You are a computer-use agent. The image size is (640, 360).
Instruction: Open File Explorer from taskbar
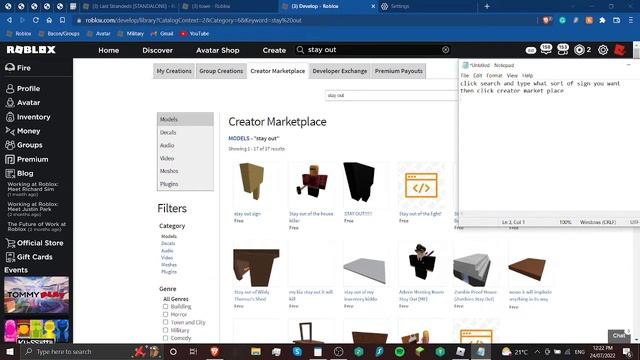[256, 351]
